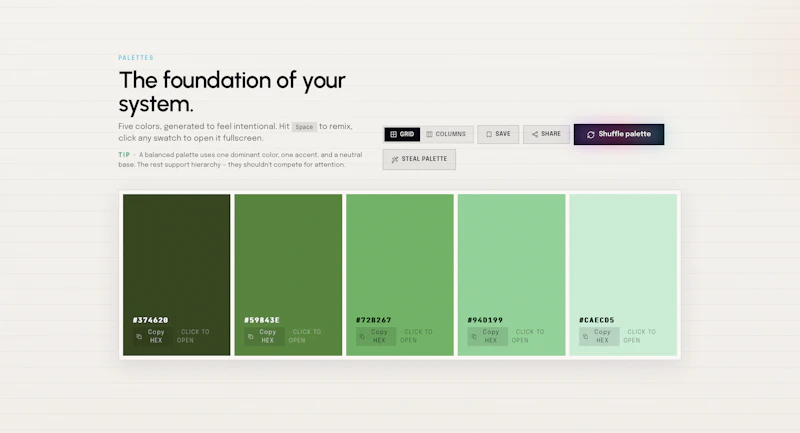
Task: Click the heading 'The foundation of your system.'
Action: [x=232, y=92]
